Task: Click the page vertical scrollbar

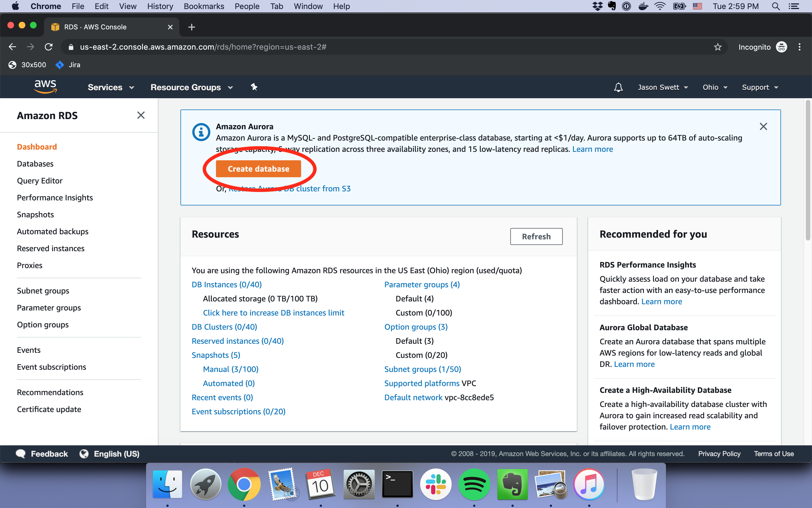Action: 808,170
